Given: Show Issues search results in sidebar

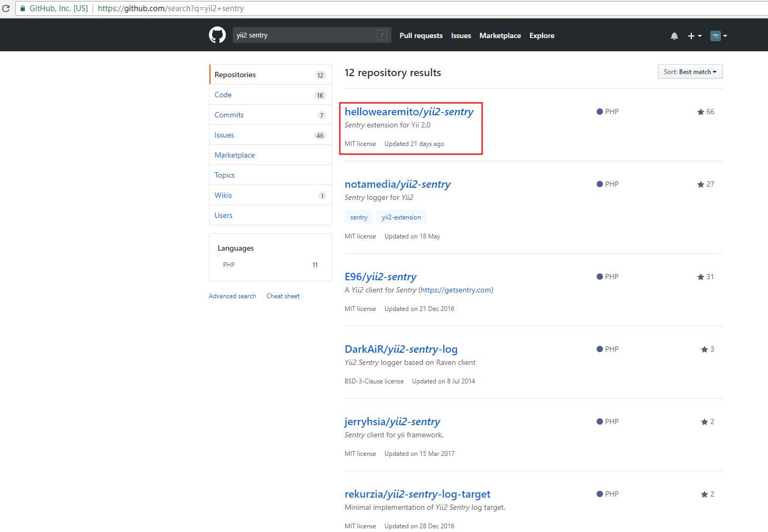Looking at the screenshot, I should click(x=224, y=135).
